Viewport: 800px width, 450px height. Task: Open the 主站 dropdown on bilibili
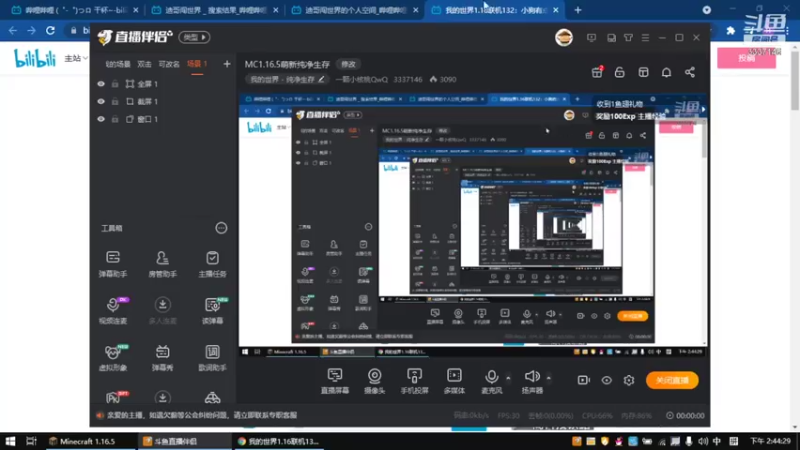click(76, 58)
